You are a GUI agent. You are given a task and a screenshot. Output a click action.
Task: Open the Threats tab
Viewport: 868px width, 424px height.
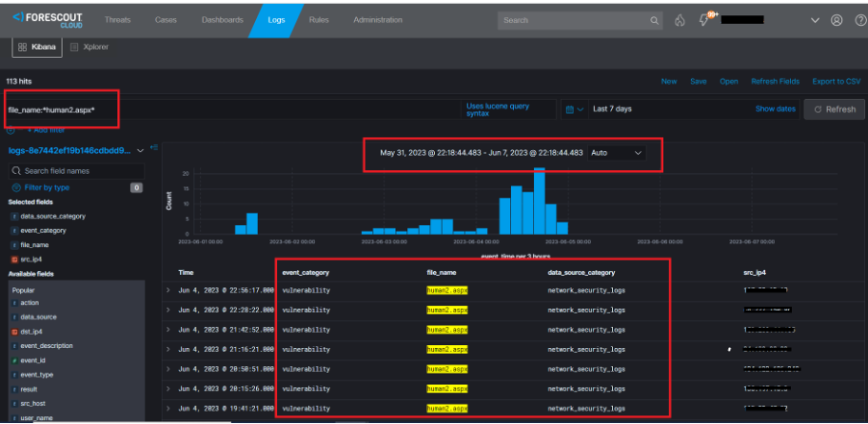(118, 20)
